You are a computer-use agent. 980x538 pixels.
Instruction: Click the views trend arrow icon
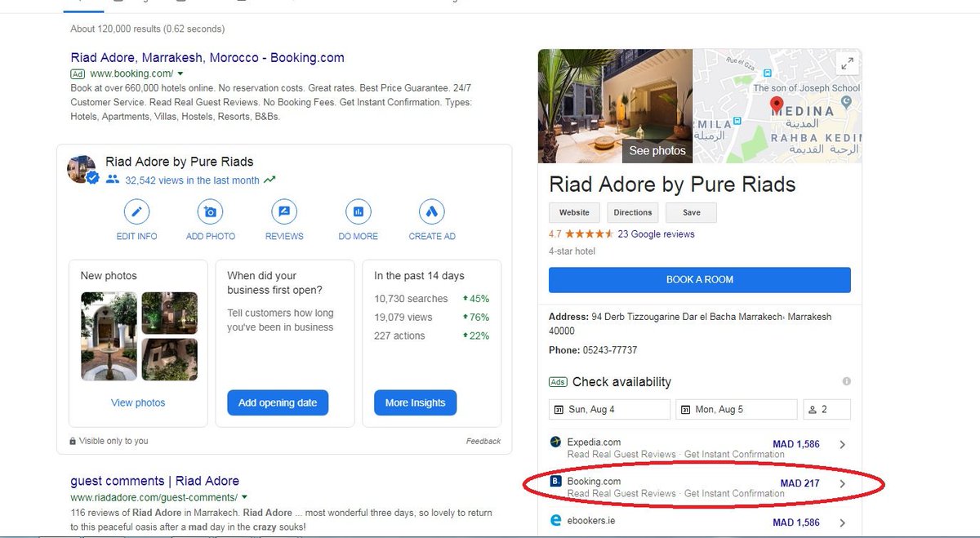pos(269,180)
